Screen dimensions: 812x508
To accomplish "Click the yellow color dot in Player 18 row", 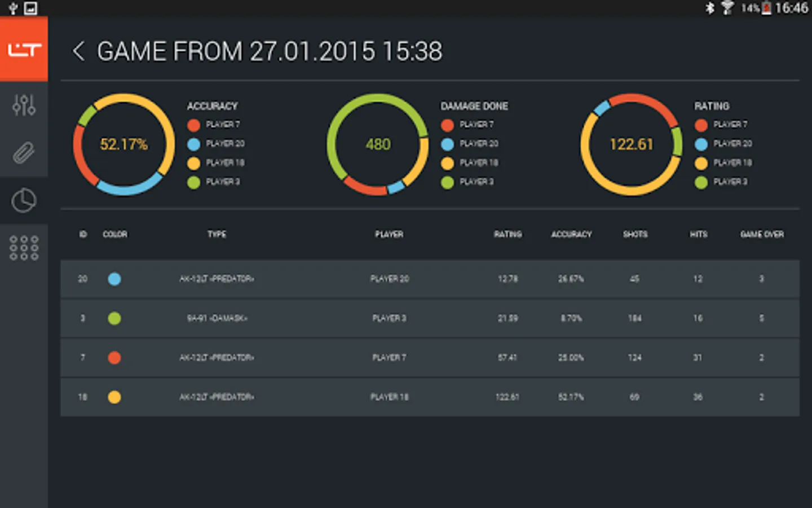I will point(114,397).
